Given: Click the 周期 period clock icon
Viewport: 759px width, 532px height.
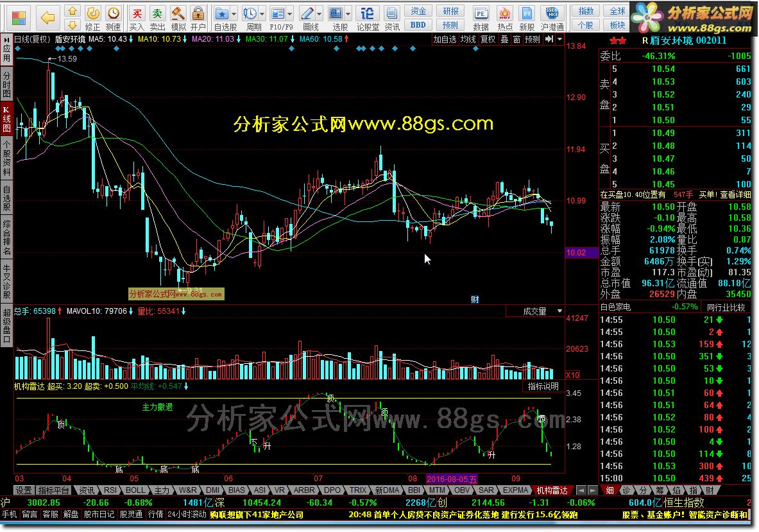Looking at the screenshot, I should click(250, 13).
